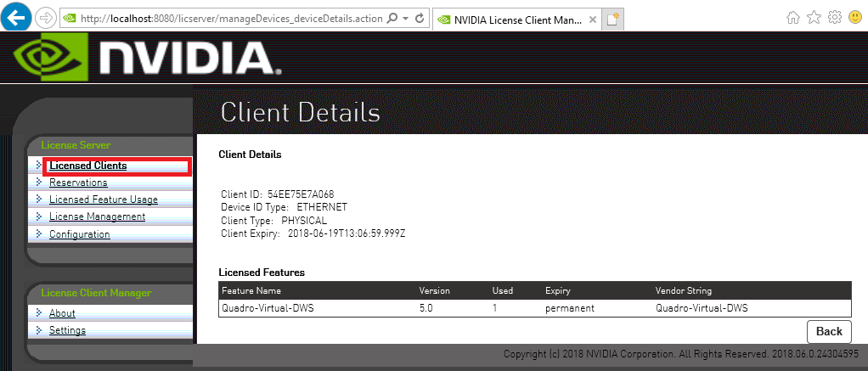Open the Licensed Clients link
Viewport: 868px width, 371px height.
(x=87, y=166)
